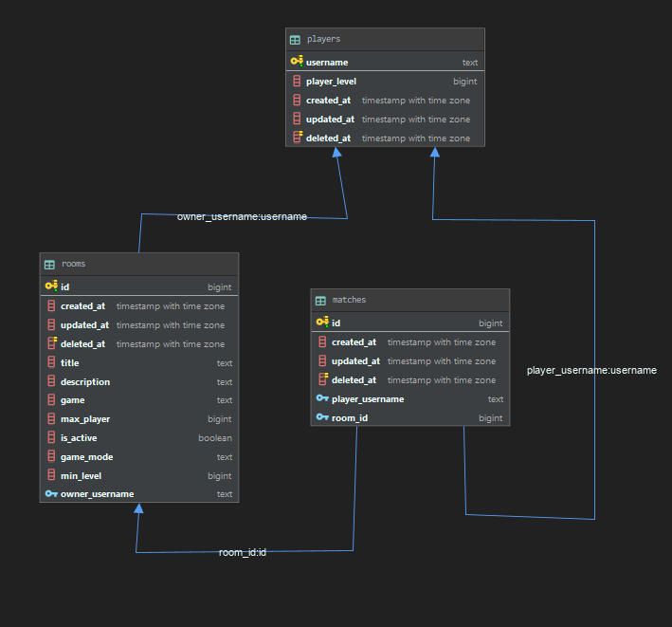672x627 pixels.
Task: Click the rooms id primary key icon
Action: click(x=51, y=286)
